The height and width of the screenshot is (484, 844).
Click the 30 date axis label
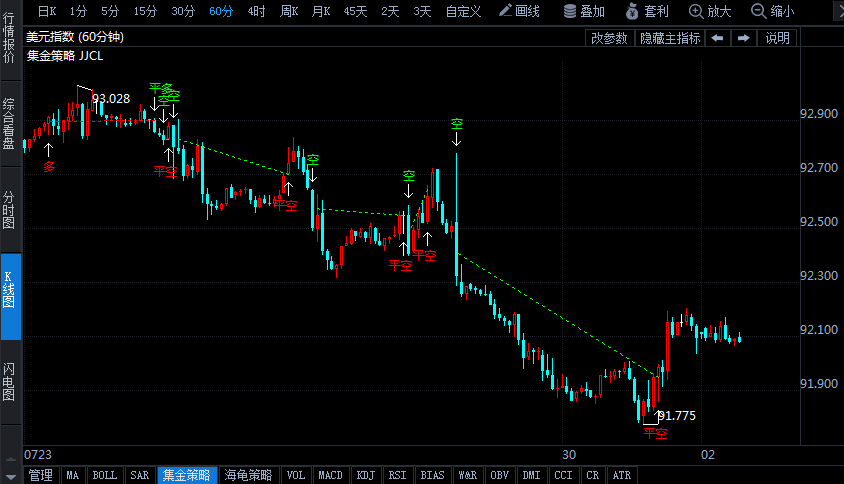(569, 454)
